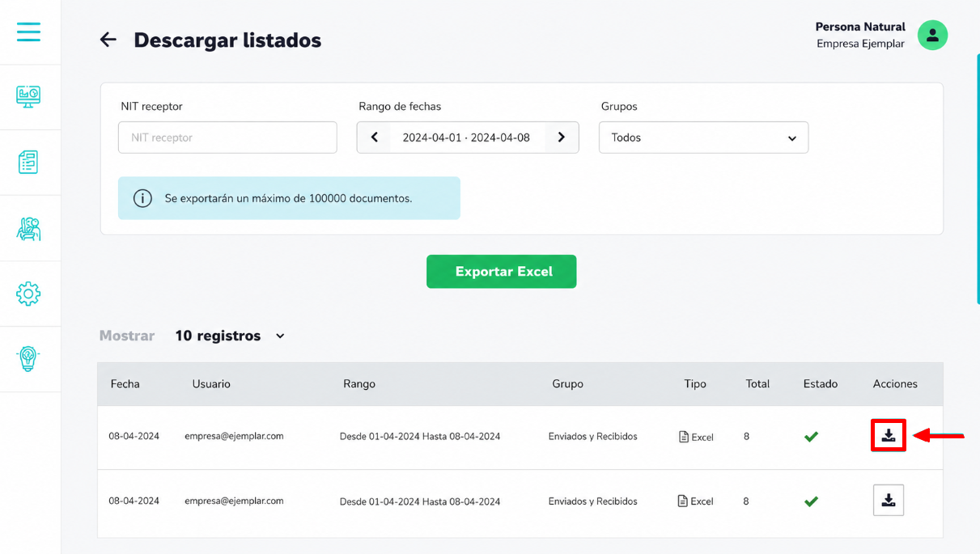Click the second row's Enviados y Recibidos
This screenshot has height=554, width=980.
click(x=593, y=501)
